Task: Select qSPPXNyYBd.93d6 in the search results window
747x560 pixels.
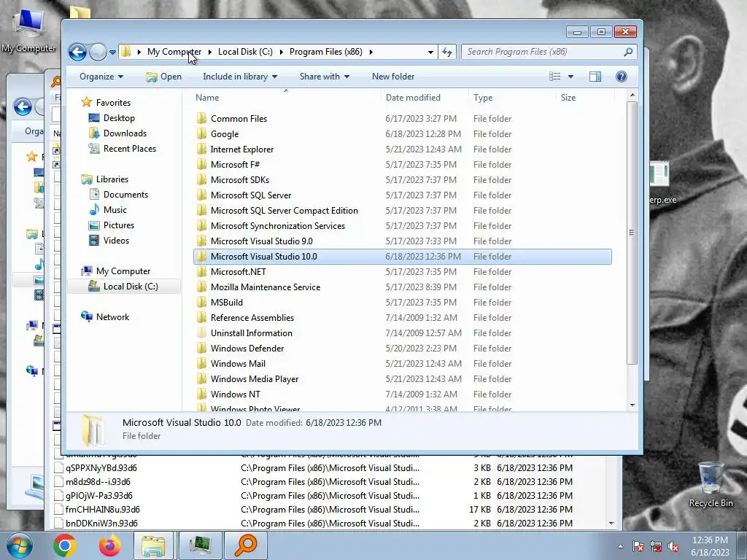Action: (101, 468)
